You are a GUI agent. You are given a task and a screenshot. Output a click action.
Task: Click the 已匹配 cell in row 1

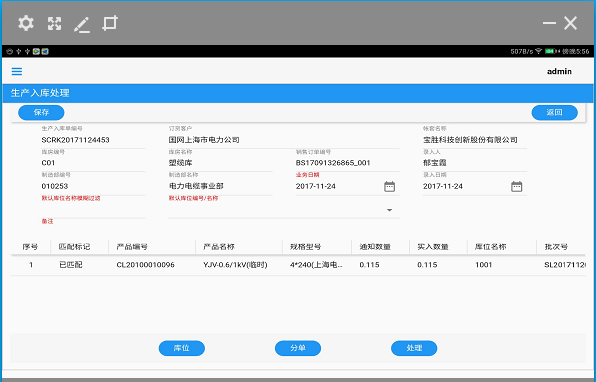click(x=71, y=265)
